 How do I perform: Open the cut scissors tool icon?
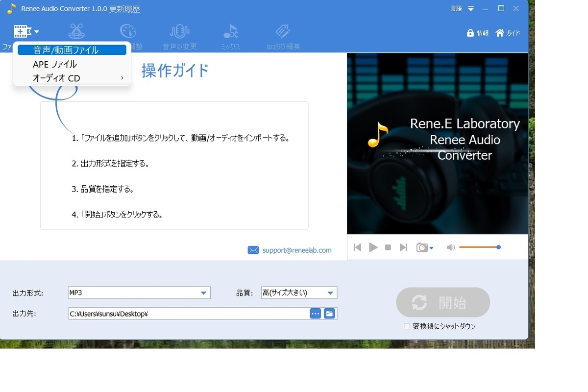[x=76, y=32]
